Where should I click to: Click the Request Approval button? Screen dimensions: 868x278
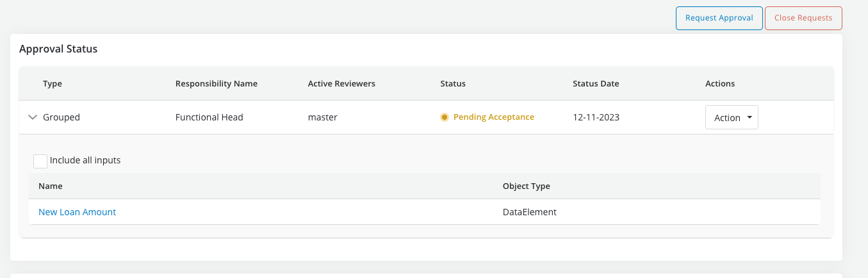tap(719, 18)
